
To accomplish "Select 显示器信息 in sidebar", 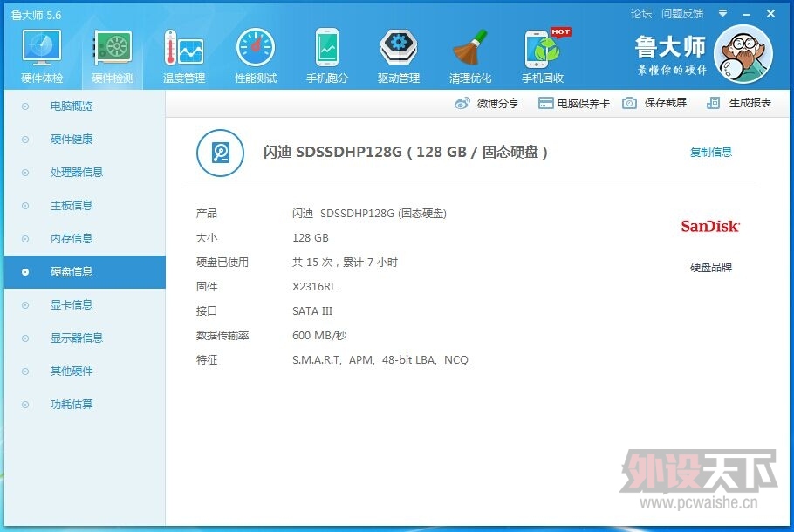I will tap(85, 338).
